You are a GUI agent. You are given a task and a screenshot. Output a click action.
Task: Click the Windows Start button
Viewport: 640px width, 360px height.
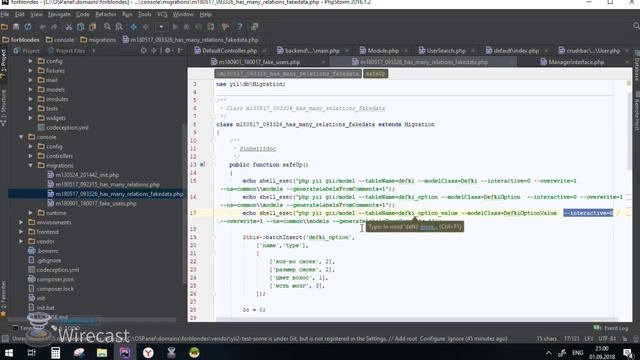(x=8, y=353)
